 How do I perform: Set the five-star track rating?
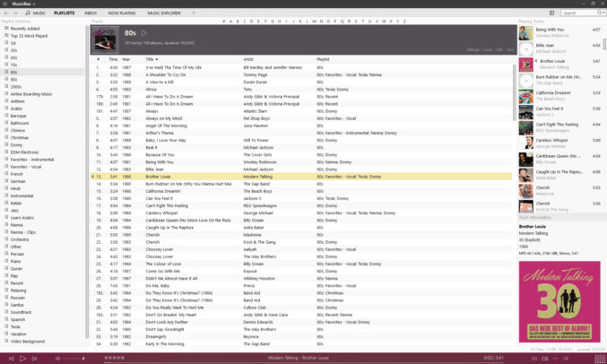pyautogui.click(x=114, y=359)
